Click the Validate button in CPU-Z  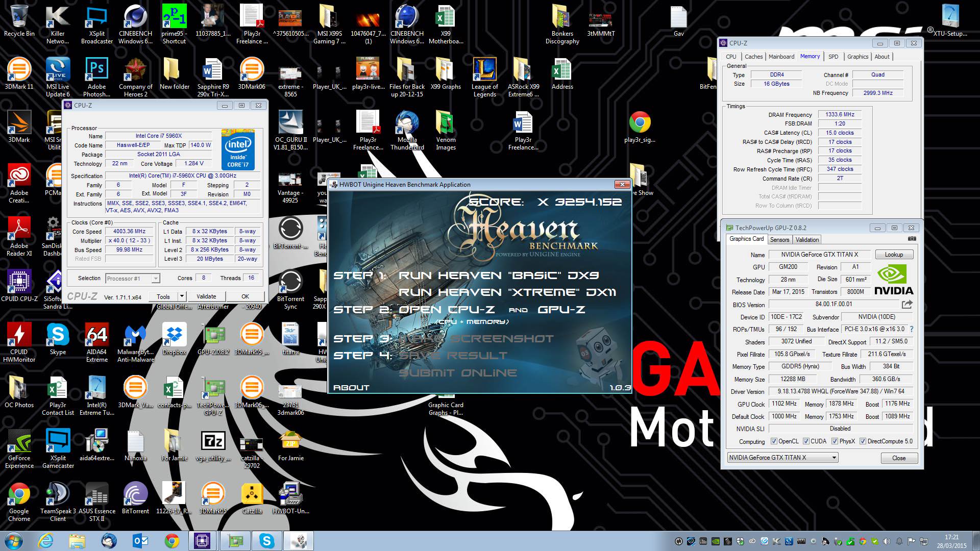click(206, 296)
